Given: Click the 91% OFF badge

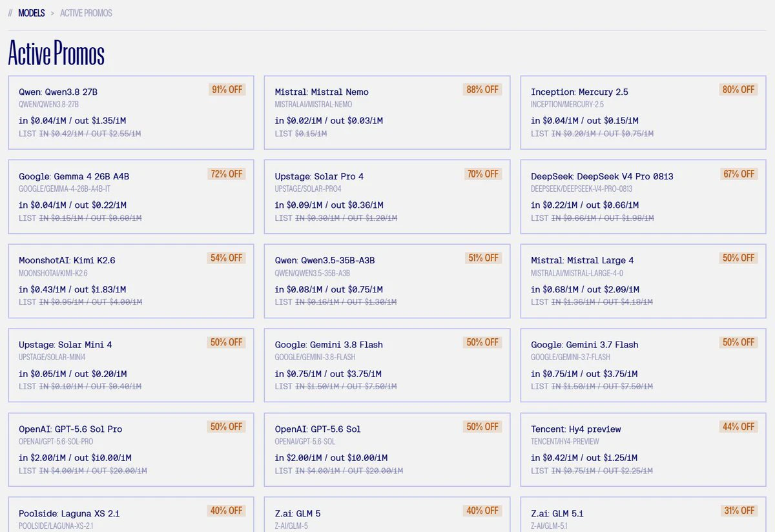Looking at the screenshot, I should 227,90.
